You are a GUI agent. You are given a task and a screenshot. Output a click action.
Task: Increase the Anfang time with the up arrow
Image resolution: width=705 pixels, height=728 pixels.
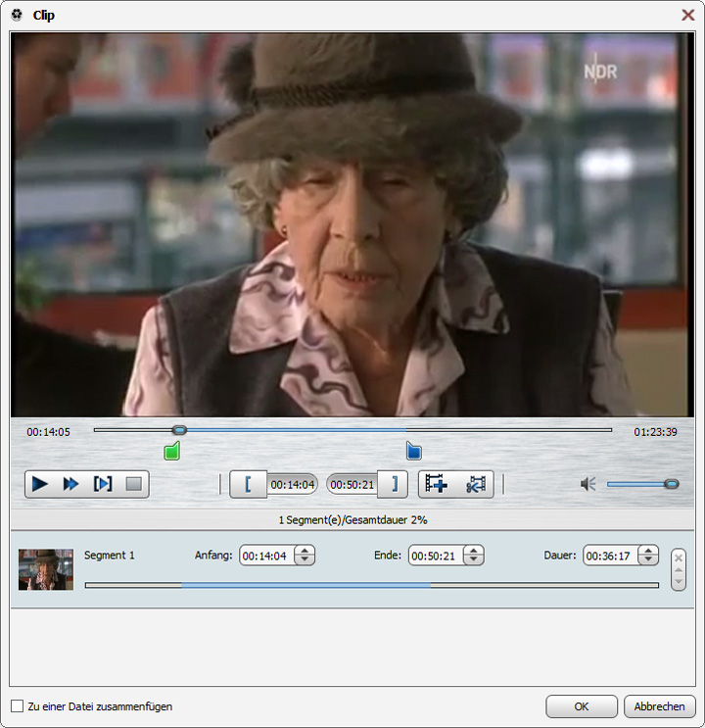tap(305, 551)
